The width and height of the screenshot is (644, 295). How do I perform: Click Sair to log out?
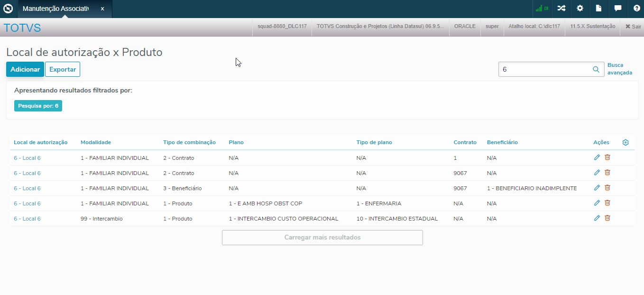pyautogui.click(x=633, y=27)
